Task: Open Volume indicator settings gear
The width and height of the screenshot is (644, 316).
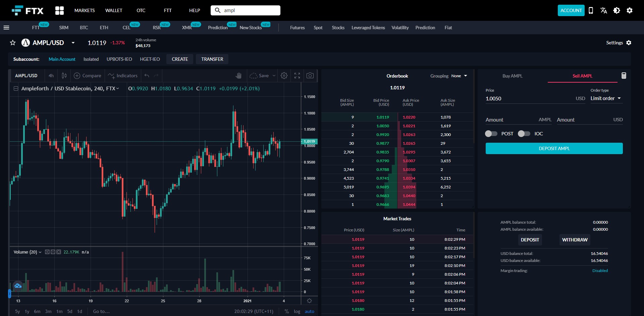Action: point(53,252)
